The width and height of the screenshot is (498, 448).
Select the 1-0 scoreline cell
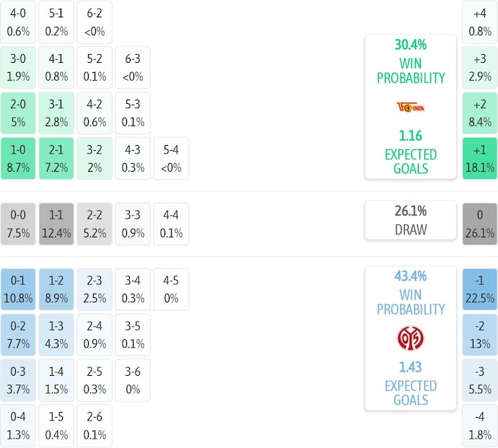pos(18,159)
